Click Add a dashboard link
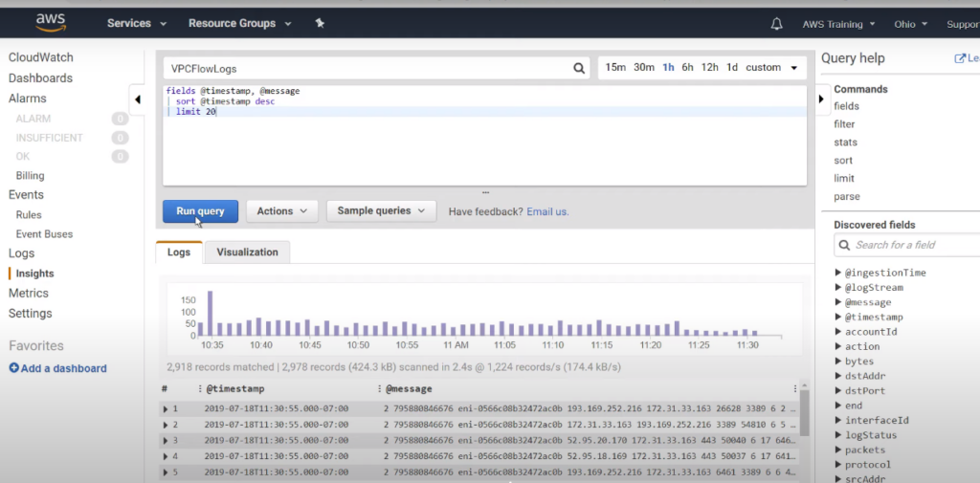Image resolution: width=980 pixels, height=483 pixels. [x=64, y=368]
